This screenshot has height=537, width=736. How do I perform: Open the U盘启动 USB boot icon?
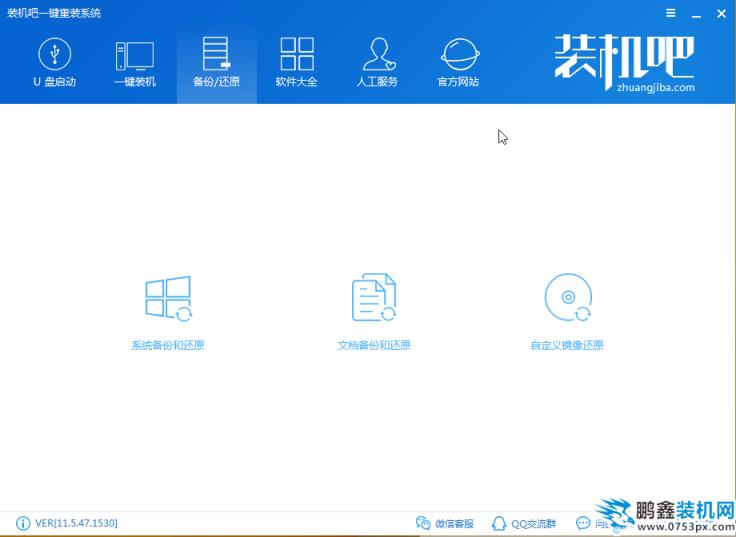(54, 54)
